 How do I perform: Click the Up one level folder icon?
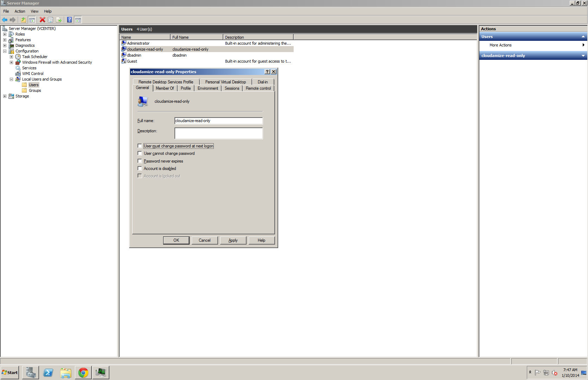24,20
